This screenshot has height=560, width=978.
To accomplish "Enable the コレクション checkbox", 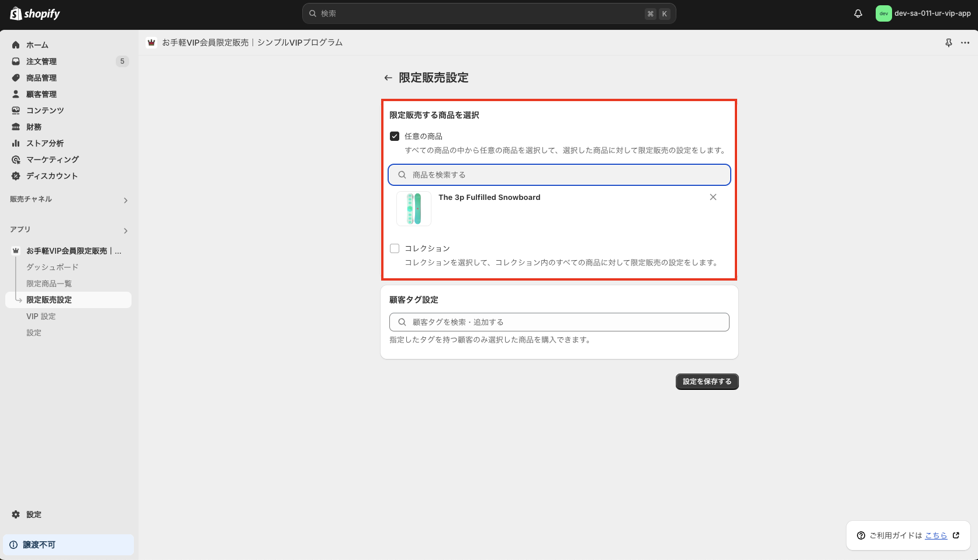I will tap(395, 248).
